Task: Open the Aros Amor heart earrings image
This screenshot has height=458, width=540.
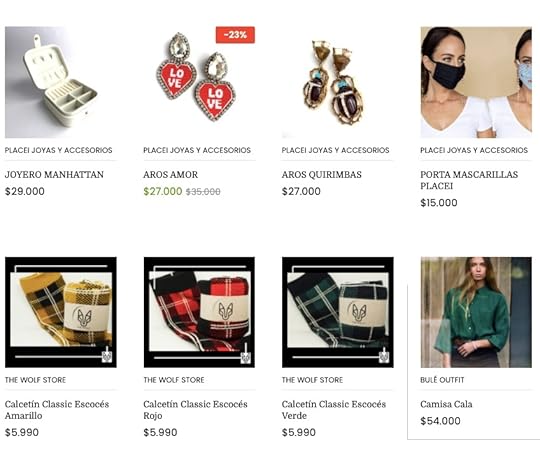Action: [x=199, y=82]
